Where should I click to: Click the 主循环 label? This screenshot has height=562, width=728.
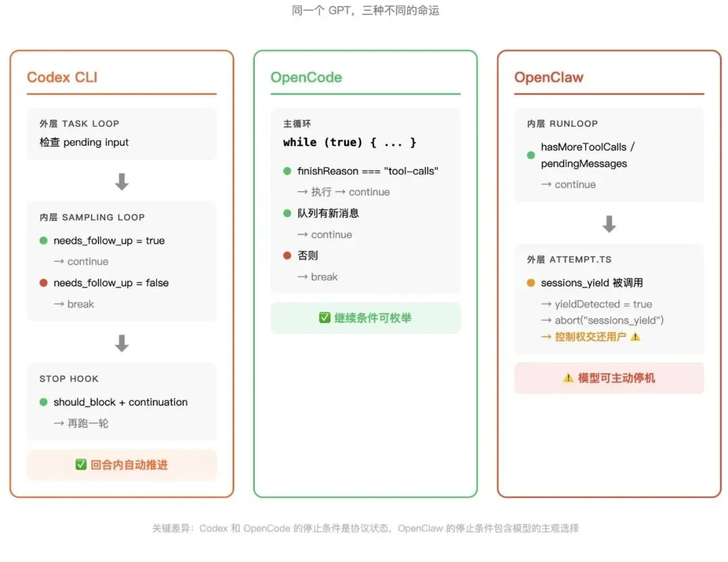click(297, 123)
